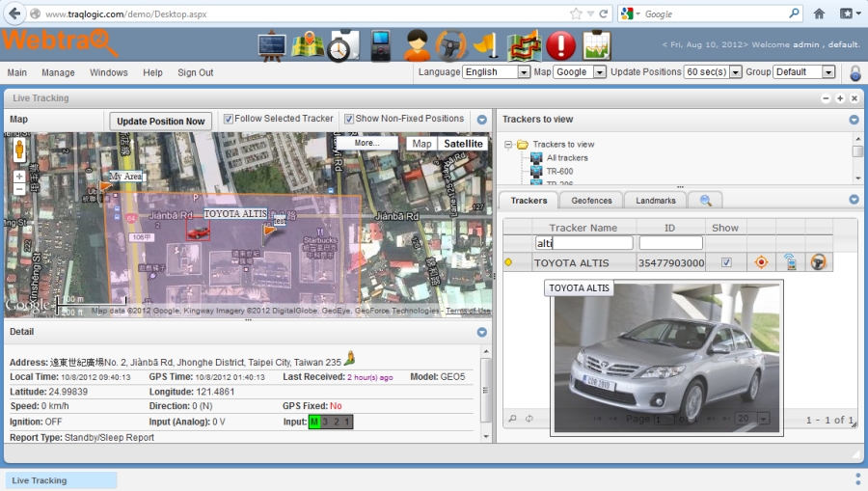Open the yellow flag landmarks icon

pyautogui.click(x=487, y=46)
